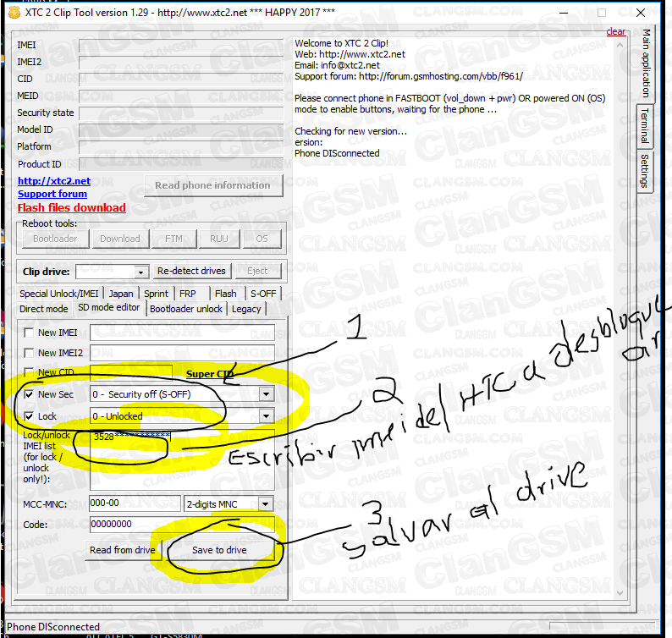Click Save to drive button
The height and width of the screenshot is (638, 672).
[x=219, y=550]
